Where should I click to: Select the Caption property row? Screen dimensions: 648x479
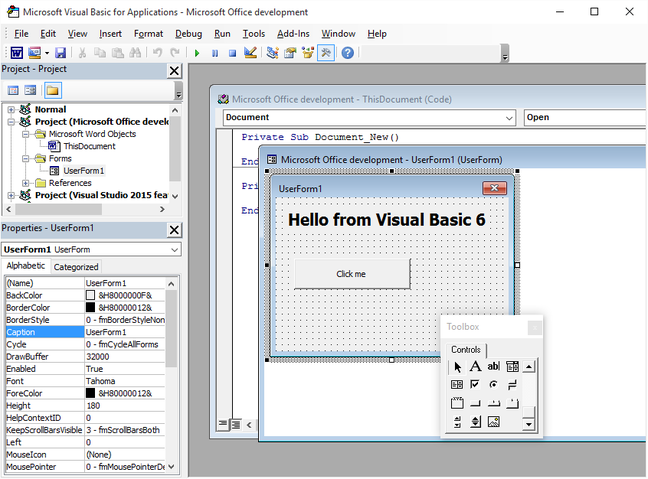click(x=85, y=332)
